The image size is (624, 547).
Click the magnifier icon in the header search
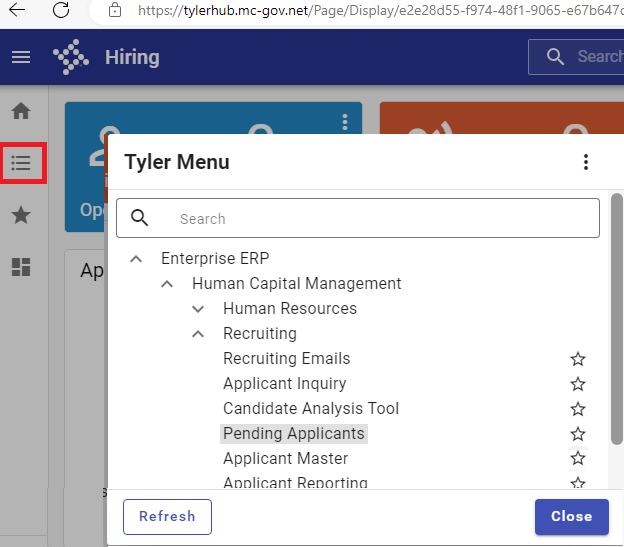(x=555, y=56)
